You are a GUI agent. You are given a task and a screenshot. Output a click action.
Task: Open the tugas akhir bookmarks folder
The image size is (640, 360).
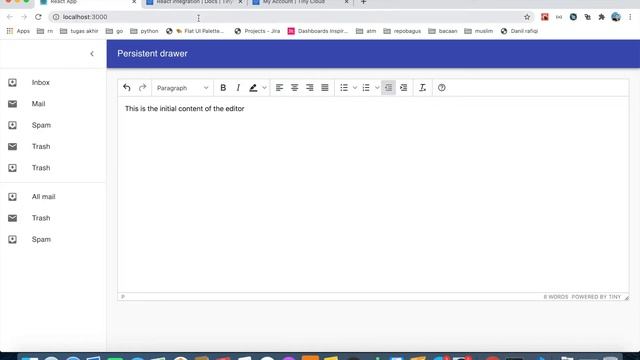point(79,31)
